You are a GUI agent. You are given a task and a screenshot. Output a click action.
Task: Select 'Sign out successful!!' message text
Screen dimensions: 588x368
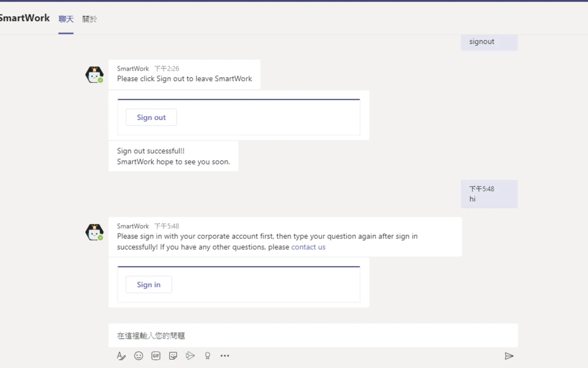click(151, 151)
